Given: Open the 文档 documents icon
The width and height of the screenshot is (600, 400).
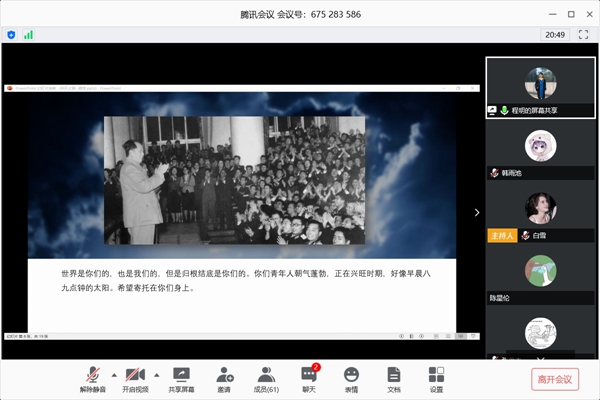Looking at the screenshot, I should [394, 379].
